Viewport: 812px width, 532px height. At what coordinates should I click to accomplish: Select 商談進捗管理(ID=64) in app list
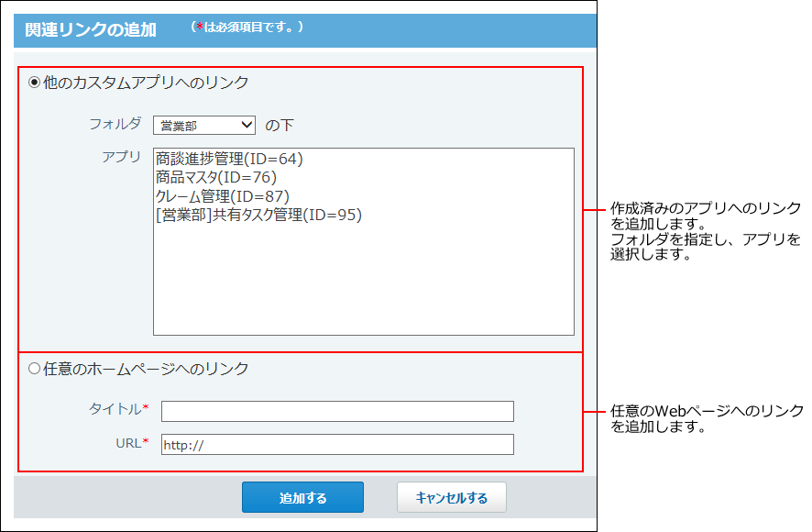(229, 159)
